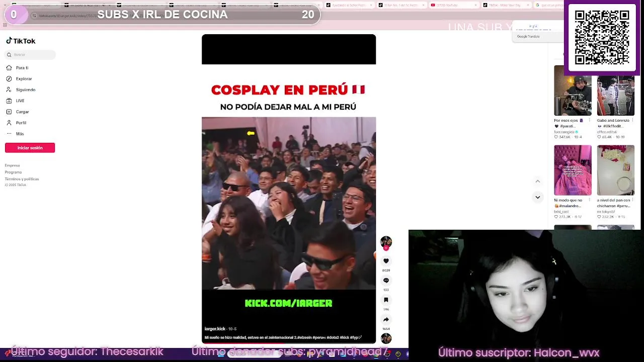644x362 pixels.
Task: Close the YouTube browser tab
Action: coord(476,5)
